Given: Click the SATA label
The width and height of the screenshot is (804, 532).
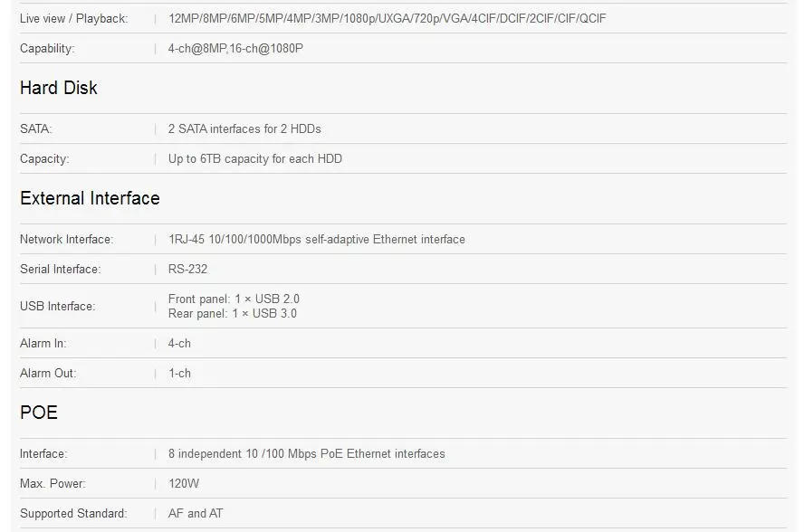Looking at the screenshot, I should pyautogui.click(x=36, y=128).
